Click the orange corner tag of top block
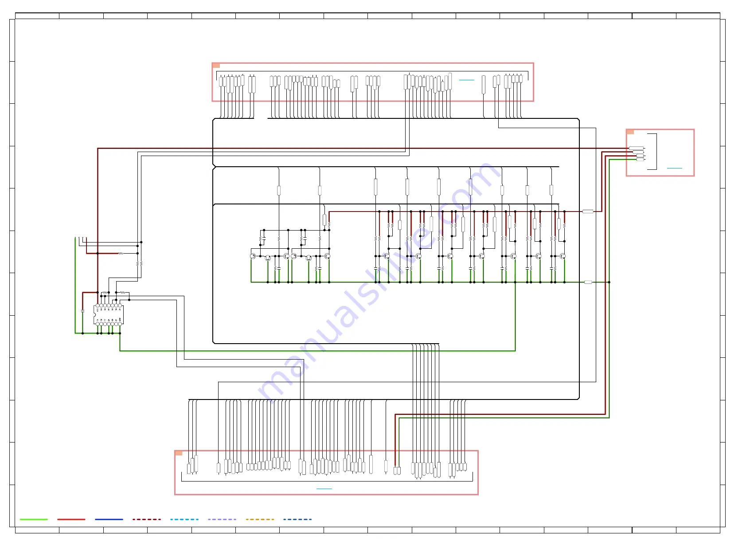Image resolution: width=754 pixels, height=560 pixels. coord(216,66)
